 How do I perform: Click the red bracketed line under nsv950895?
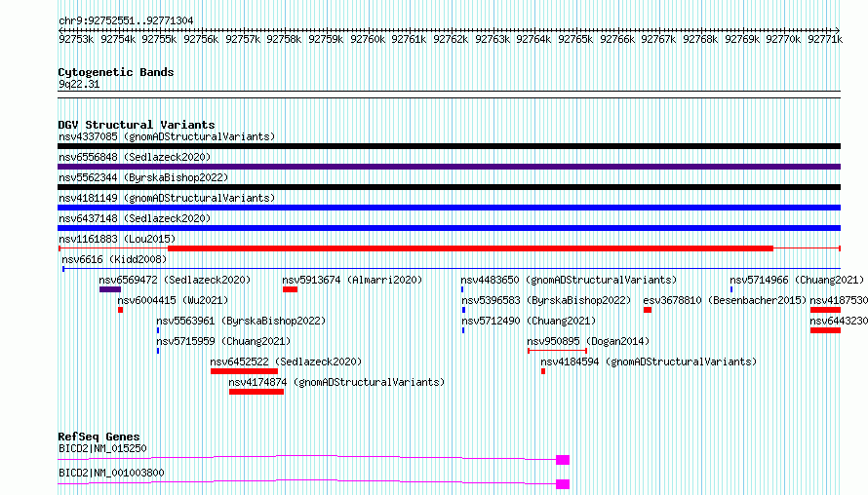coord(558,351)
